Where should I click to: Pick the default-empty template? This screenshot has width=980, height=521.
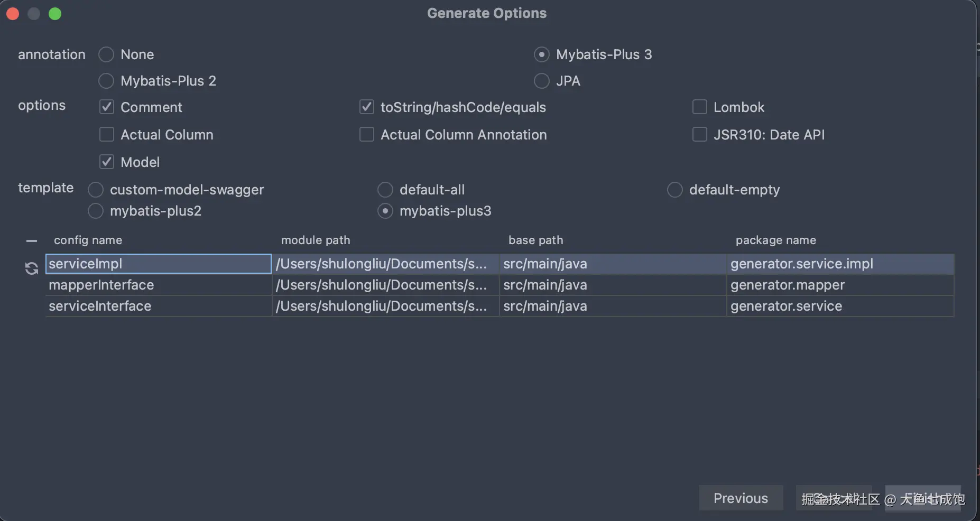(x=674, y=190)
